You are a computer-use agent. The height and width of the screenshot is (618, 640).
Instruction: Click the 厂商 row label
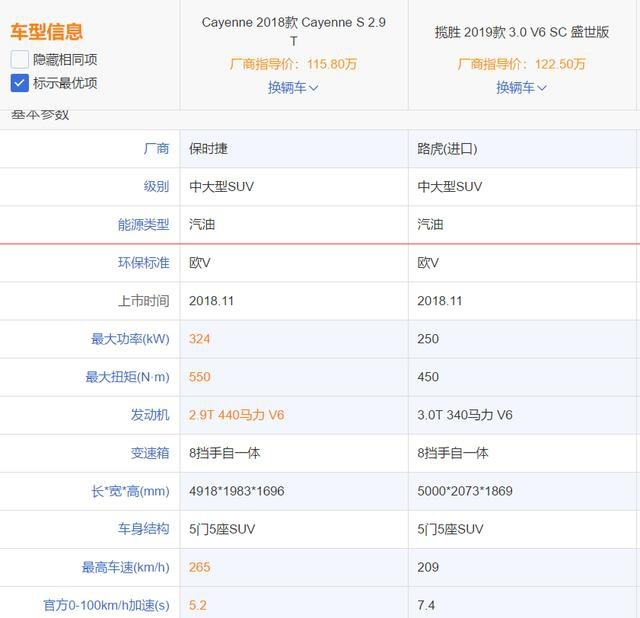tap(156, 149)
